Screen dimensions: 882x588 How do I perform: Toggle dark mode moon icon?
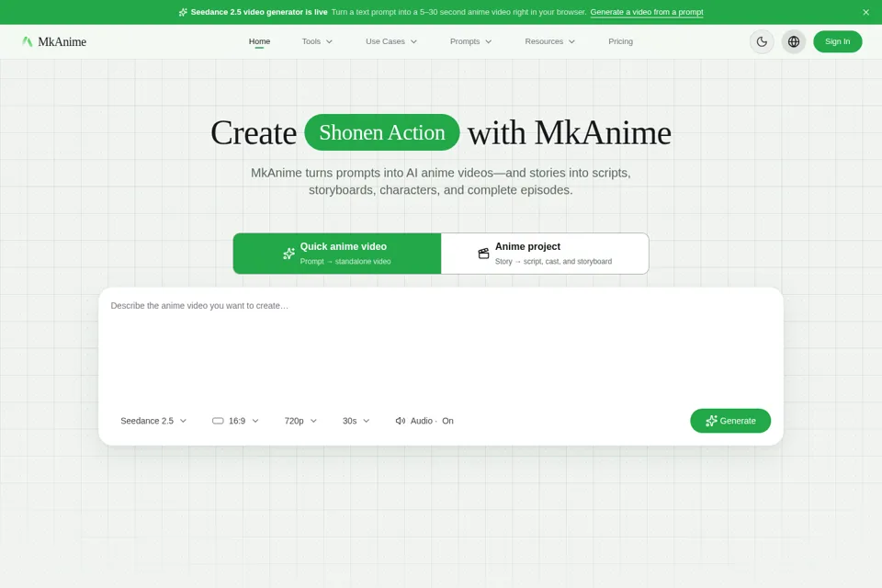[x=762, y=41]
